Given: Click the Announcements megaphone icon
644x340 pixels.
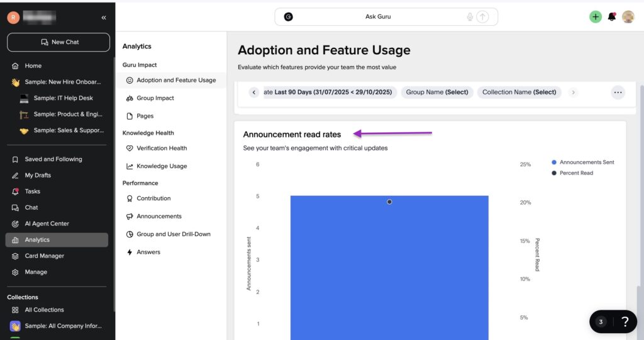Looking at the screenshot, I should click(130, 216).
